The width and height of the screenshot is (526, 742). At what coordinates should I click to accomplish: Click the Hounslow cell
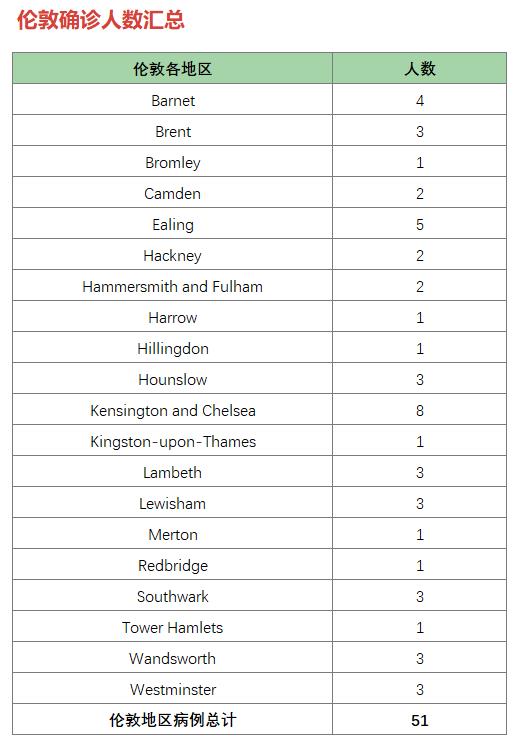coord(173,379)
